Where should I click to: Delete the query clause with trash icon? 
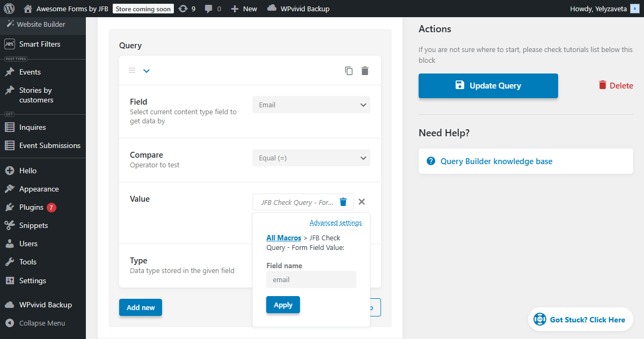pos(365,71)
